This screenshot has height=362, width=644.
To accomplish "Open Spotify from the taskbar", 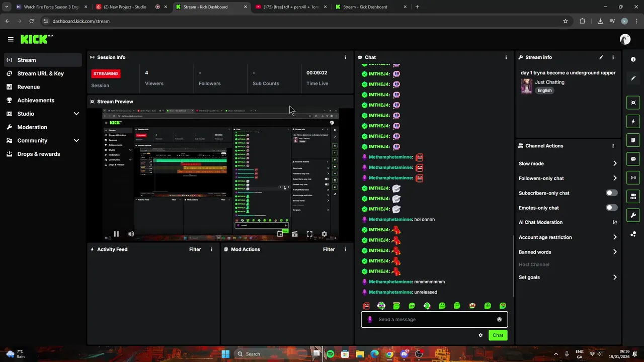I will click(330, 354).
